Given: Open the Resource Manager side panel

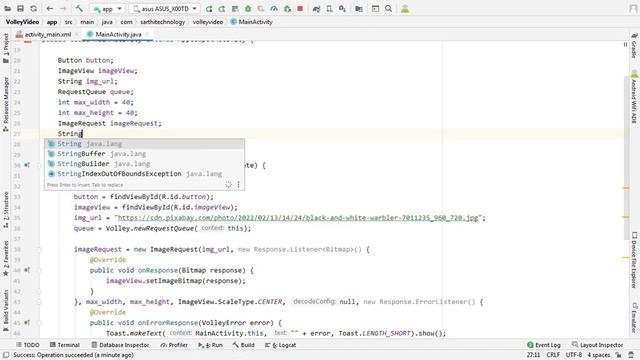Looking at the screenshot, I should coord(6,104).
